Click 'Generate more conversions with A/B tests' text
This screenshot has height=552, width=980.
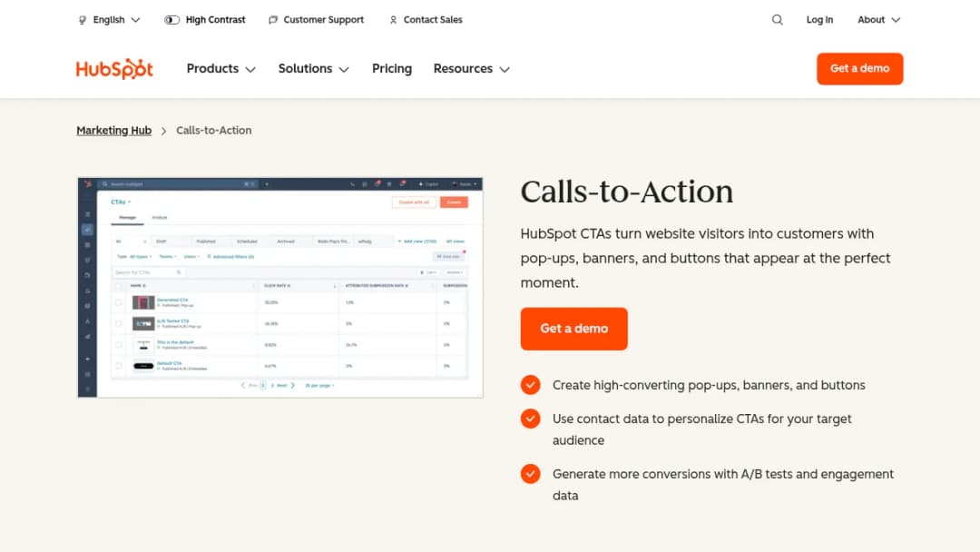point(723,485)
